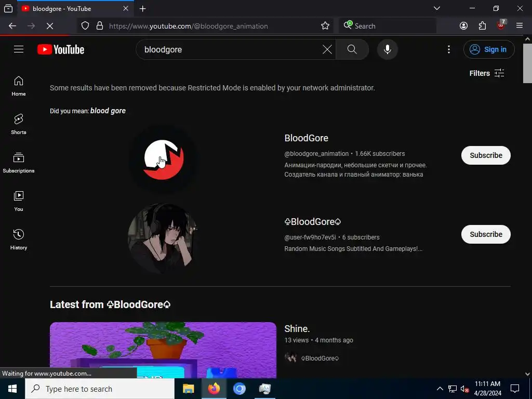532x399 pixels.
Task: Sign in to YouTube
Action: 488,49
